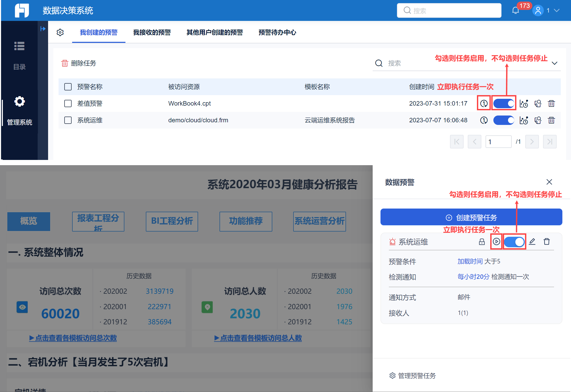Run 差值预警 task once immediately

(x=484, y=103)
